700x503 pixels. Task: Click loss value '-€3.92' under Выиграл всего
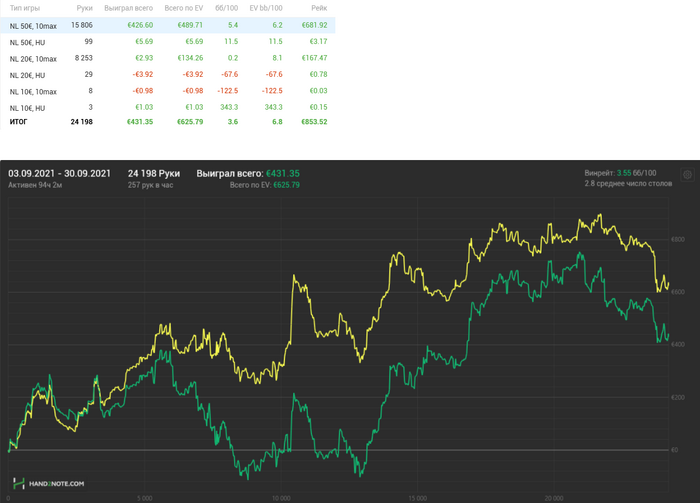(142, 75)
